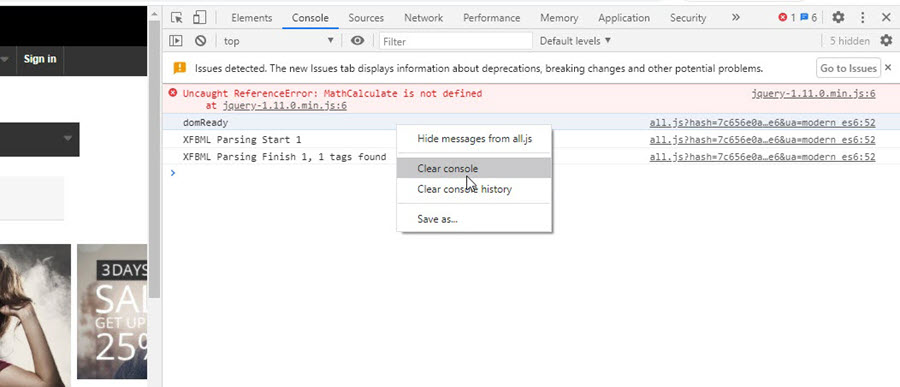Click the clear console circle-slash icon
Screen dimensions: 900x387
click(x=200, y=41)
